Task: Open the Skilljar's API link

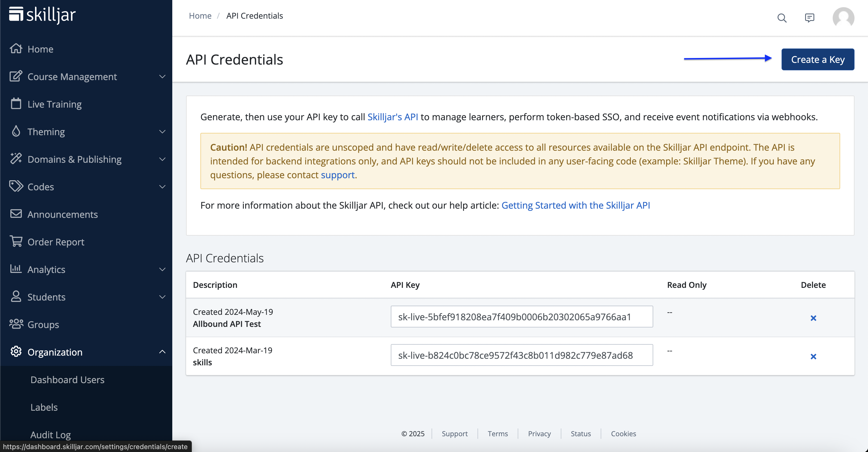Action: coord(393,117)
